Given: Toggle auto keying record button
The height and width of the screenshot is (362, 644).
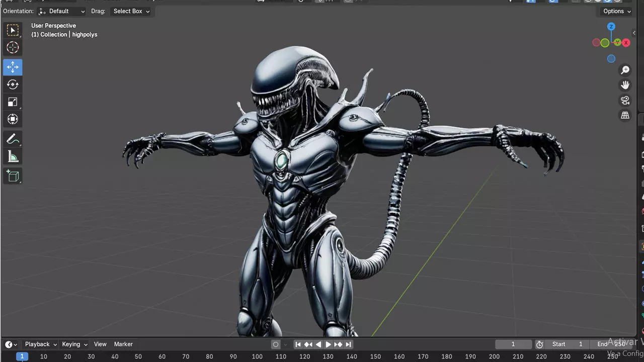Looking at the screenshot, I should [x=275, y=344].
